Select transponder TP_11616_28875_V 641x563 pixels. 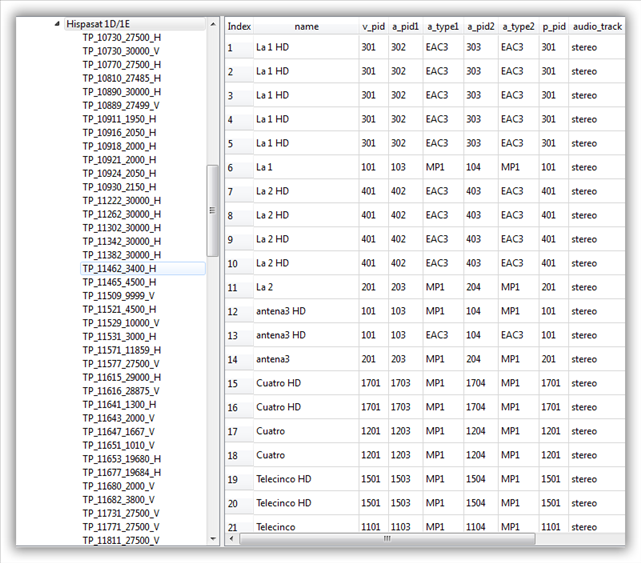coord(121,391)
